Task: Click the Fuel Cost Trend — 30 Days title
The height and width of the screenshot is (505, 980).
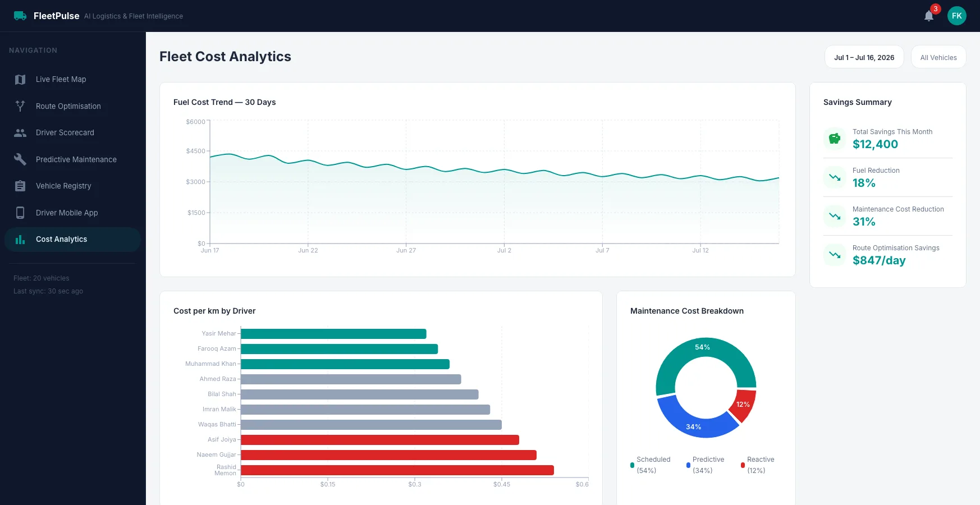Action: pyautogui.click(x=225, y=102)
